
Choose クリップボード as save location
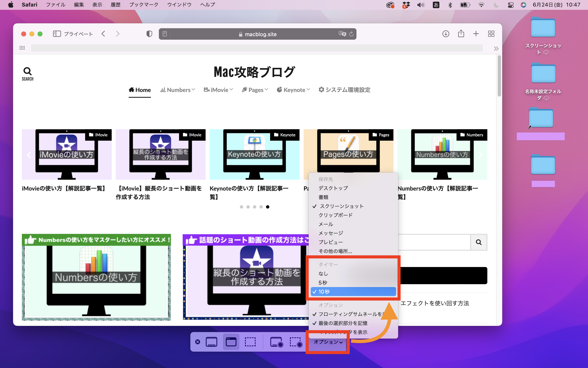click(x=353, y=215)
